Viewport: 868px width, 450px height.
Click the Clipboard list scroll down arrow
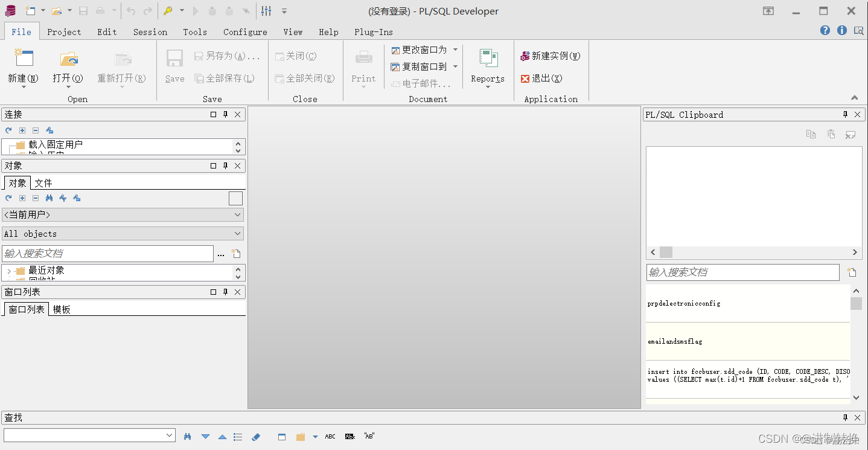pyautogui.click(x=856, y=397)
